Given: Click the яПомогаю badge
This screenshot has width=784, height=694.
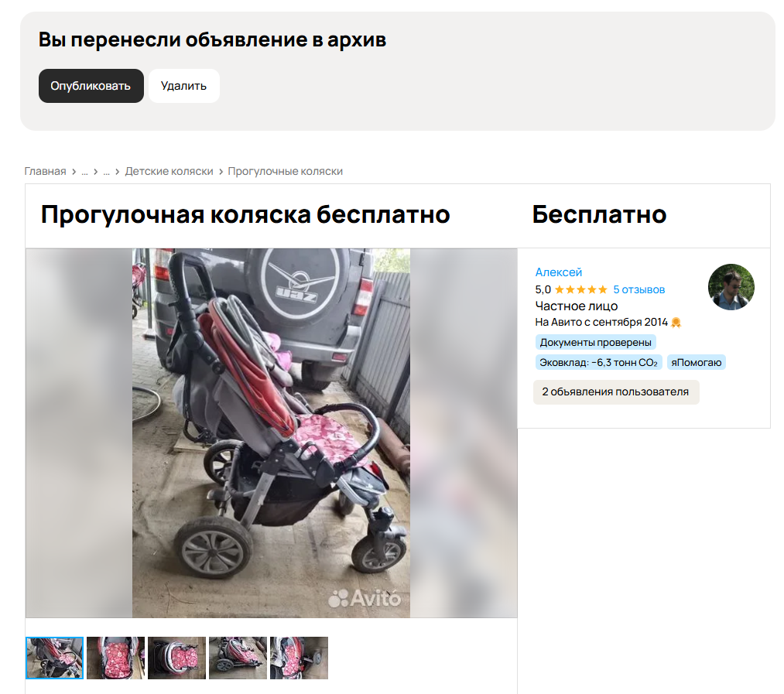Looking at the screenshot, I should point(696,363).
